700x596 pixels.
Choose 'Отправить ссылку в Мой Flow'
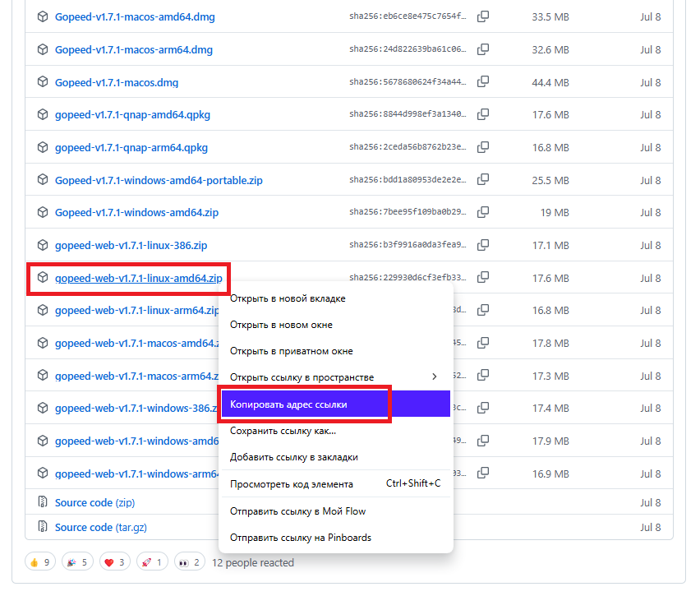pyautogui.click(x=336, y=511)
